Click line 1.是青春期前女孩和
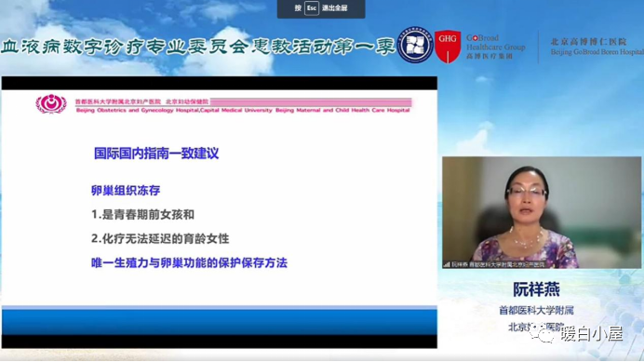This screenshot has width=644, height=362. (x=142, y=214)
